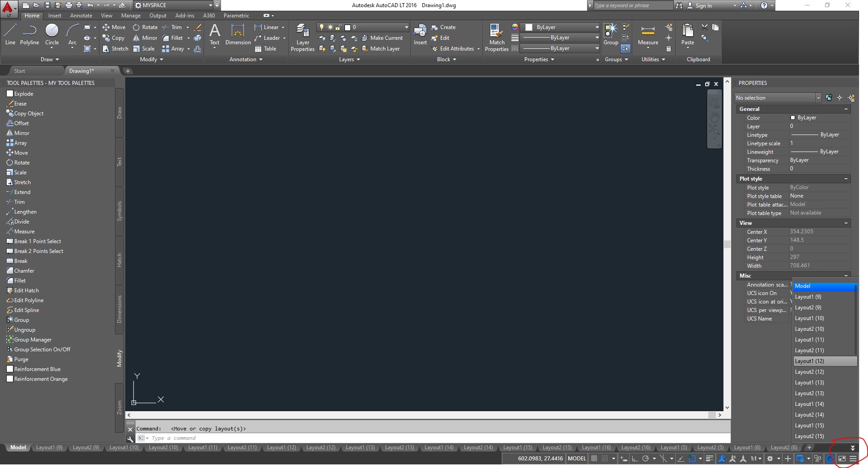The height and width of the screenshot is (468, 868).
Task: Select the Circle drawing tool
Action: coord(52,35)
